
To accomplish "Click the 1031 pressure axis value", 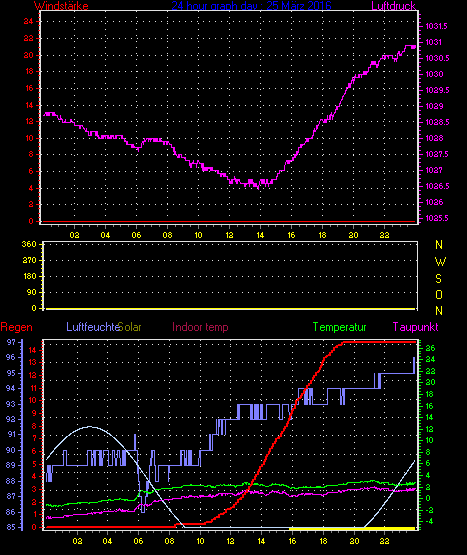I will pos(434,42).
